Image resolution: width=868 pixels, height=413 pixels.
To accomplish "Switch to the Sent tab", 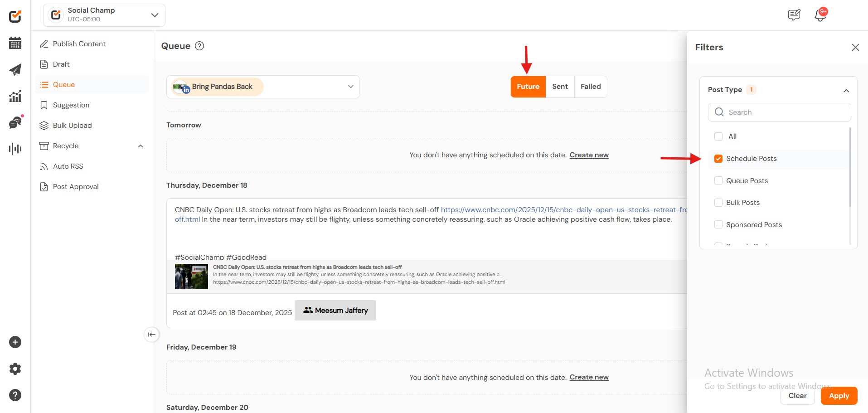I will (560, 87).
